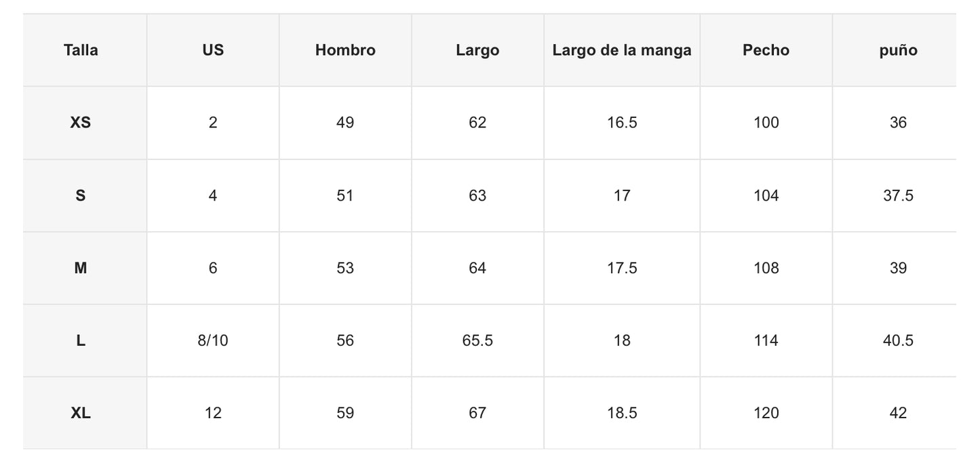980x463 pixels.
Task: Click the Talla column header
Action: (x=81, y=50)
